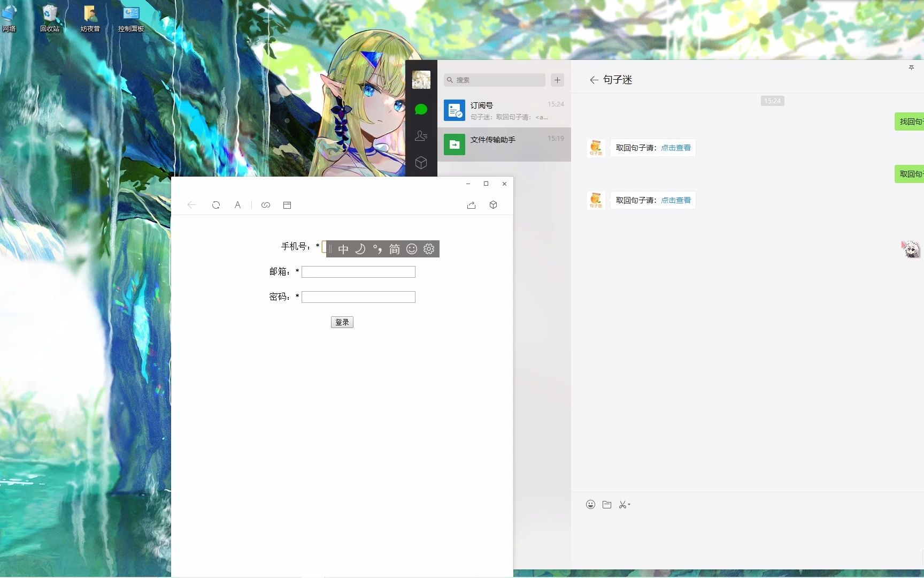
Task: Click the plus button next to search
Action: pos(557,80)
